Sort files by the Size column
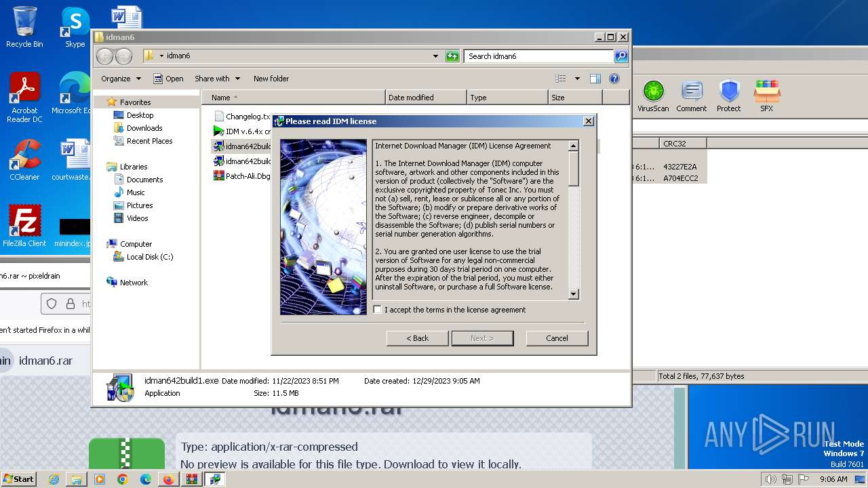Image resolution: width=868 pixels, height=488 pixels. [x=575, y=98]
